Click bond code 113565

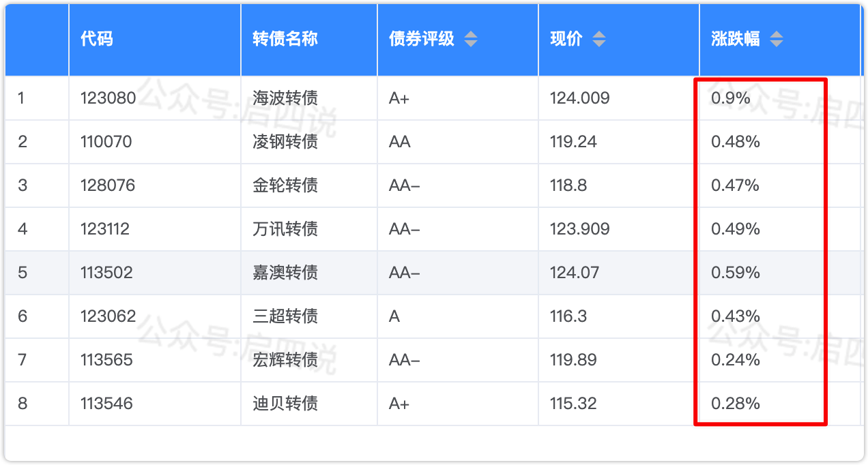(106, 360)
